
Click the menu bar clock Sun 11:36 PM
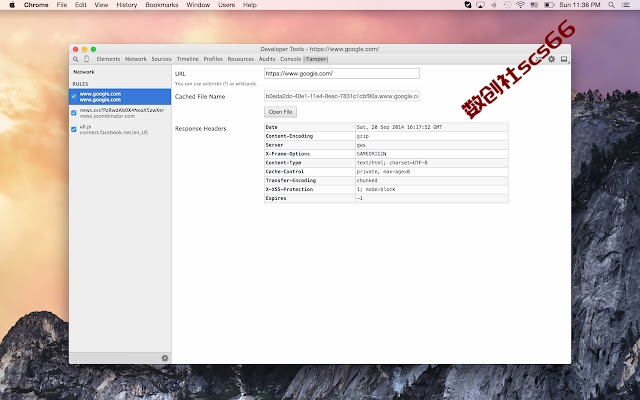point(580,5)
